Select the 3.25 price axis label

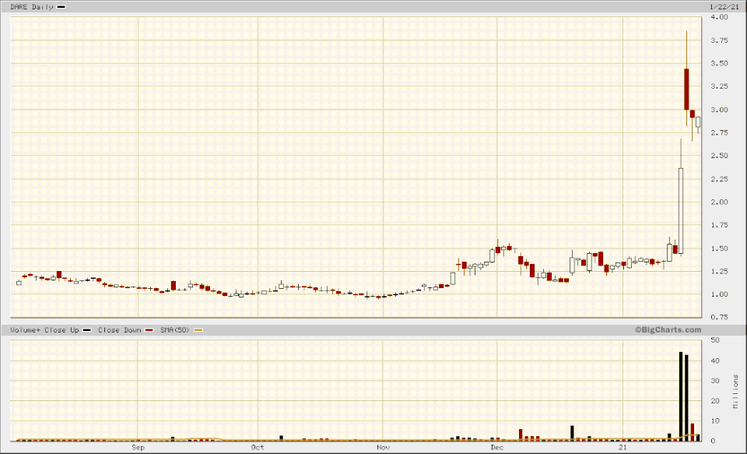pos(719,86)
